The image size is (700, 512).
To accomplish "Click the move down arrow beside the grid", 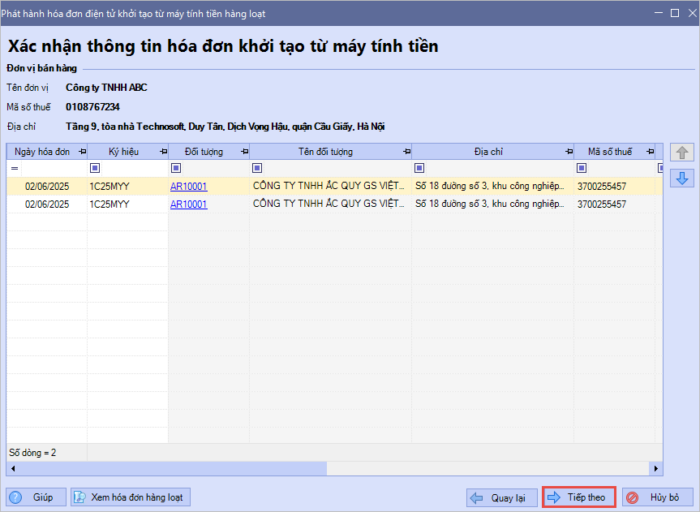I will click(x=681, y=178).
